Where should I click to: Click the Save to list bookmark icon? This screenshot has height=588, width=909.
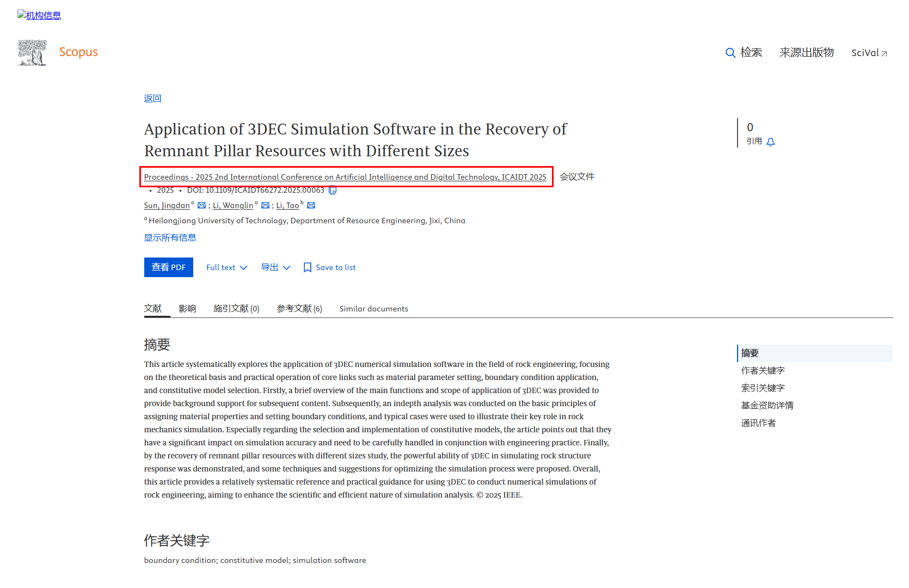tap(308, 267)
